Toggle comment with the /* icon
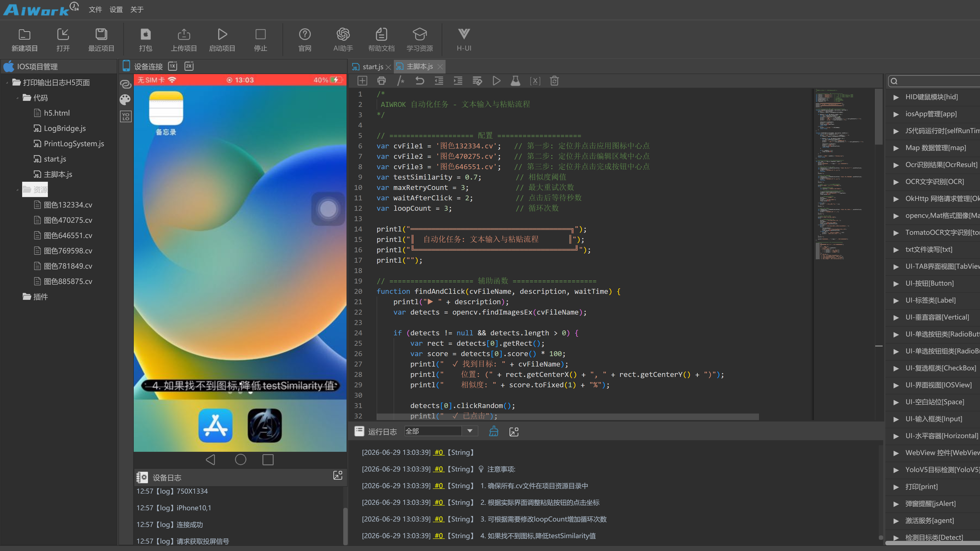Image resolution: width=980 pixels, height=551 pixels. click(401, 81)
